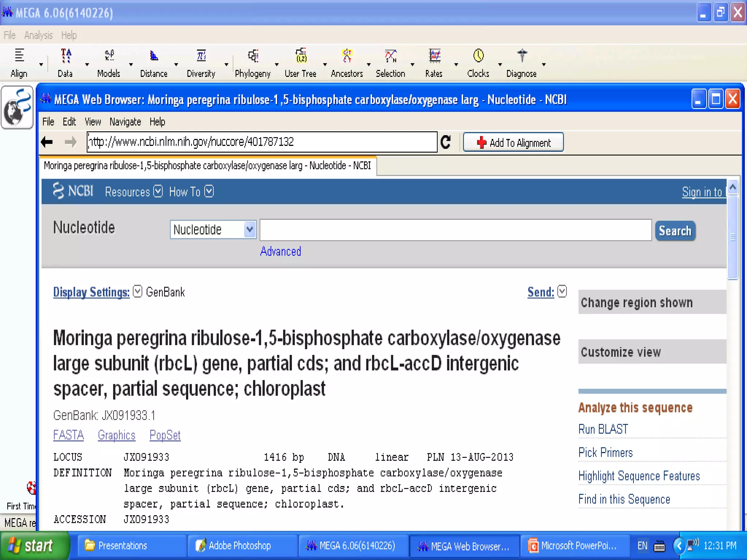Open the MEGA main Help menu
747x560 pixels.
coord(69,35)
